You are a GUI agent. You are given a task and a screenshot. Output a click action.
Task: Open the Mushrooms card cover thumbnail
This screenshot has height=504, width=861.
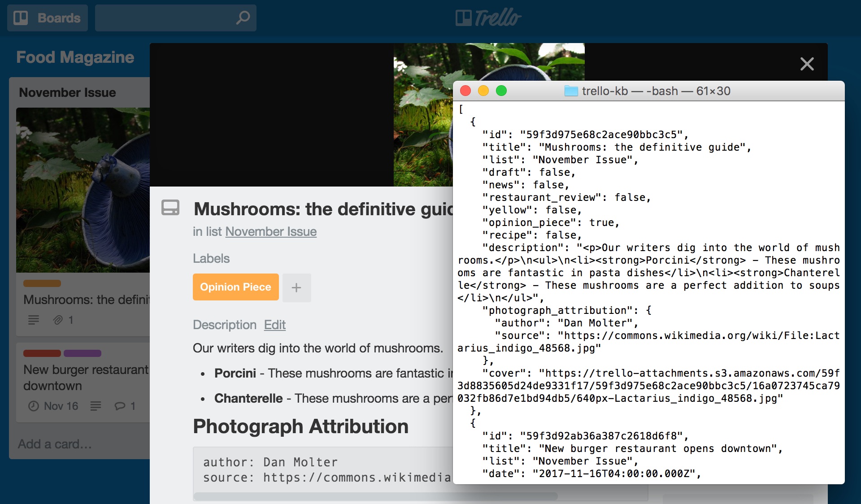83,190
